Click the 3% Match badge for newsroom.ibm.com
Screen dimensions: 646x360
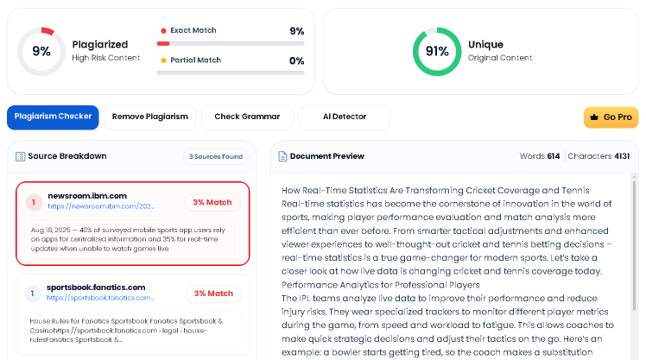coord(212,202)
